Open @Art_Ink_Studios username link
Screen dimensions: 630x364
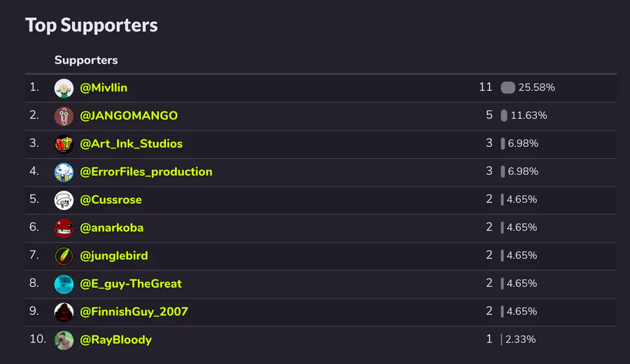tap(131, 143)
